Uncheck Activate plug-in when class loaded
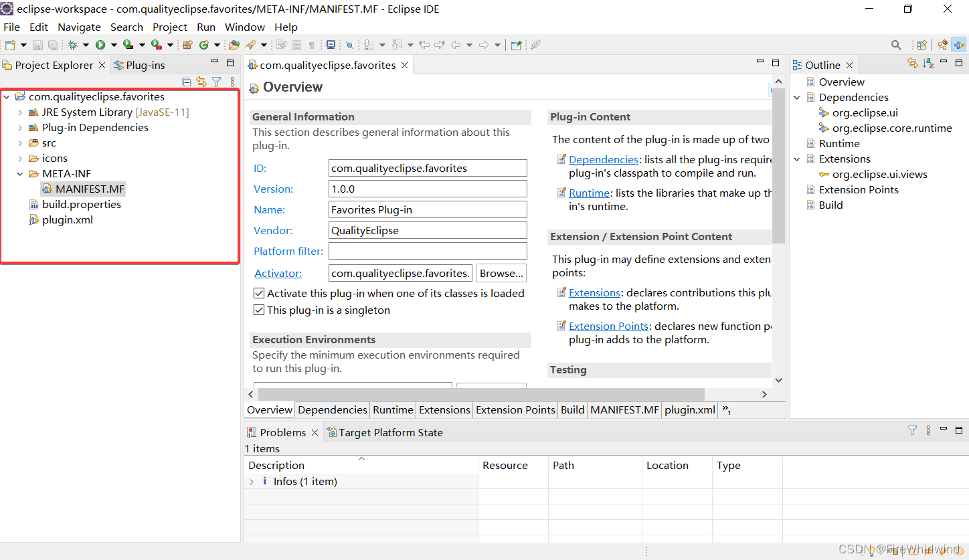The width and height of the screenshot is (969, 560). pyautogui.click(x=259, y=293)
